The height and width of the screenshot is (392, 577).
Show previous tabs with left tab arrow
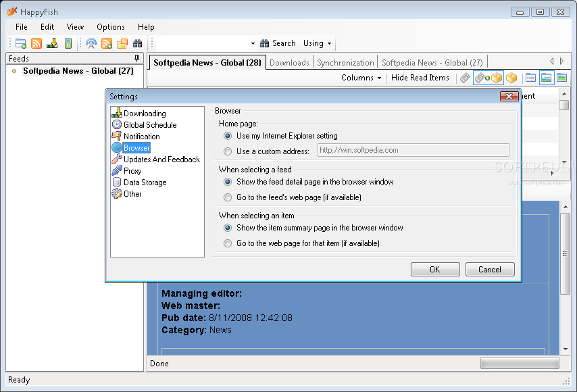click(551, 61)
